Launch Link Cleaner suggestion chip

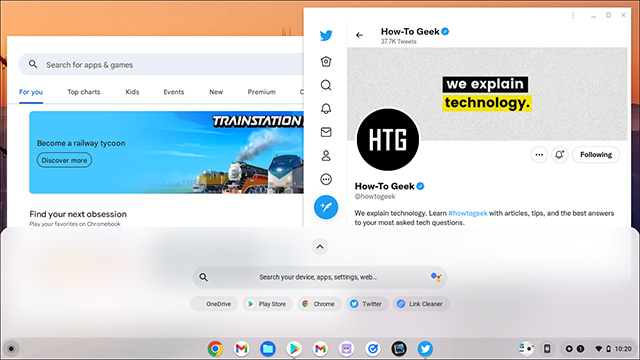coord(421,304)
